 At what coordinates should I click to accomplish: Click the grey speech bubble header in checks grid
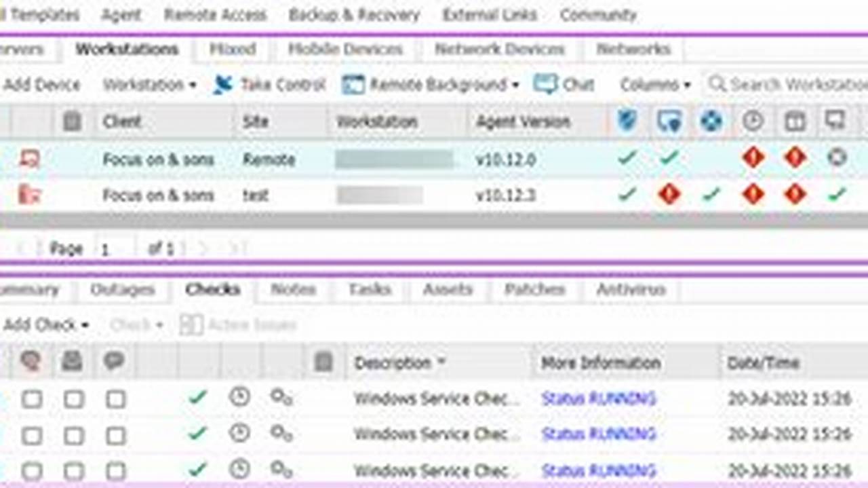click(114, 362)
